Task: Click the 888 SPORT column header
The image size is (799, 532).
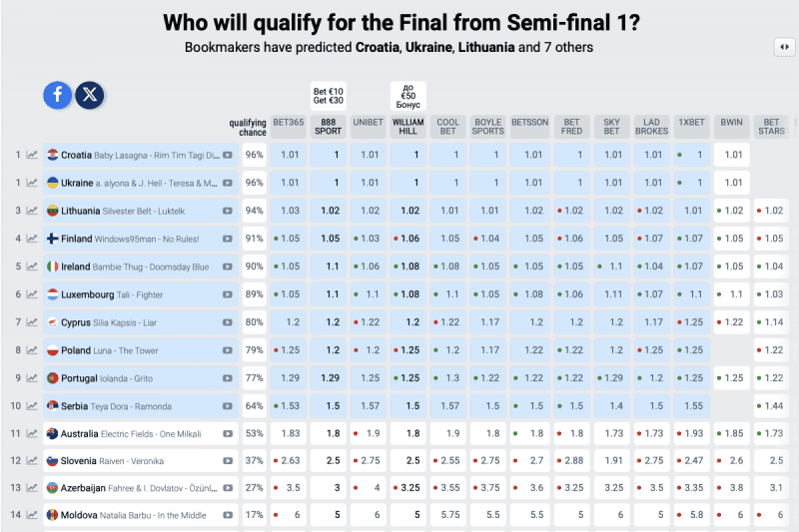Action: pyautogui.click(x=329, y=126)
